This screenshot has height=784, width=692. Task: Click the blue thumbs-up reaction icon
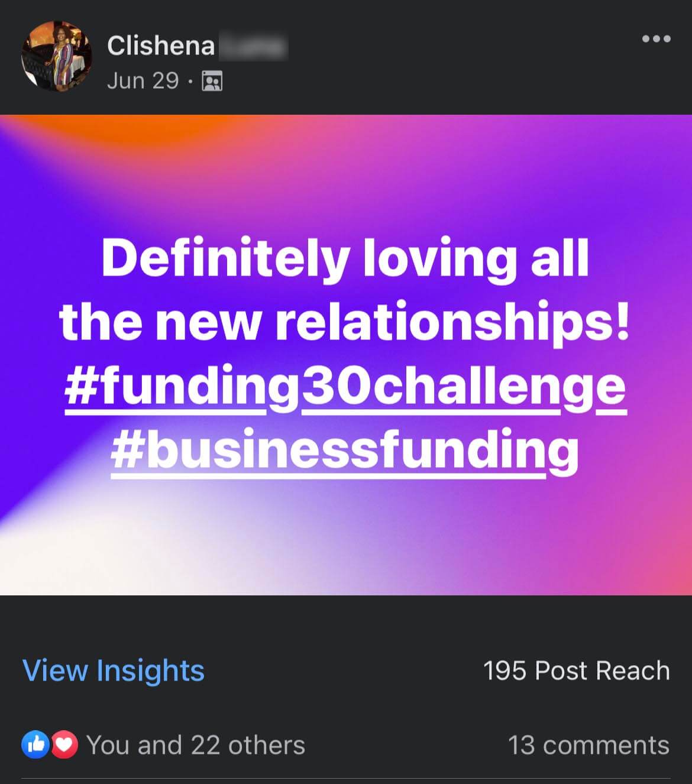(35, 745)
